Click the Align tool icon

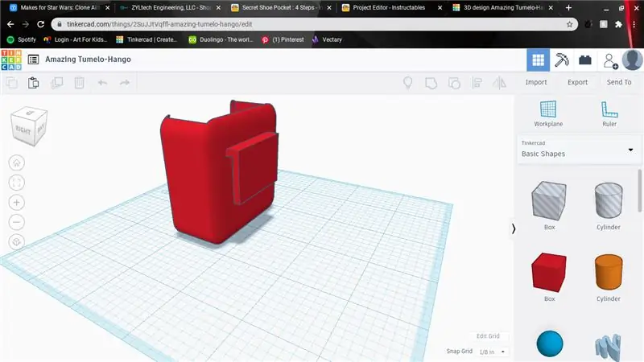click(477, 84)
